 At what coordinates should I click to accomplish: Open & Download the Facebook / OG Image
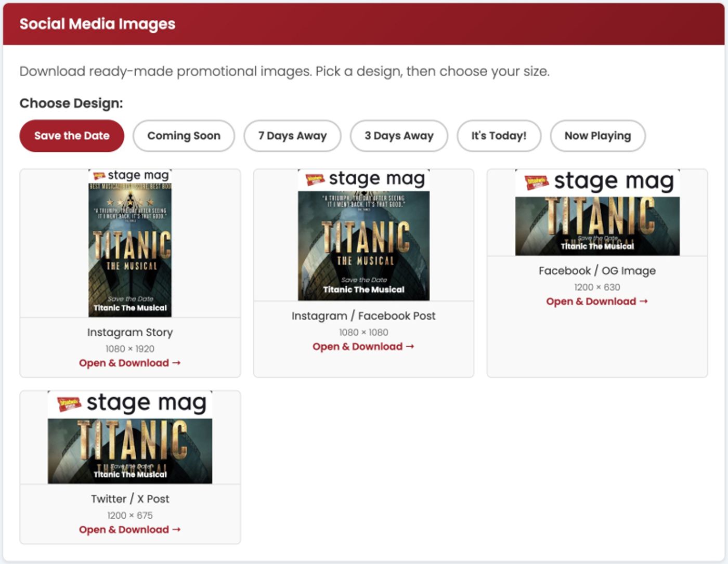[597, 301]
